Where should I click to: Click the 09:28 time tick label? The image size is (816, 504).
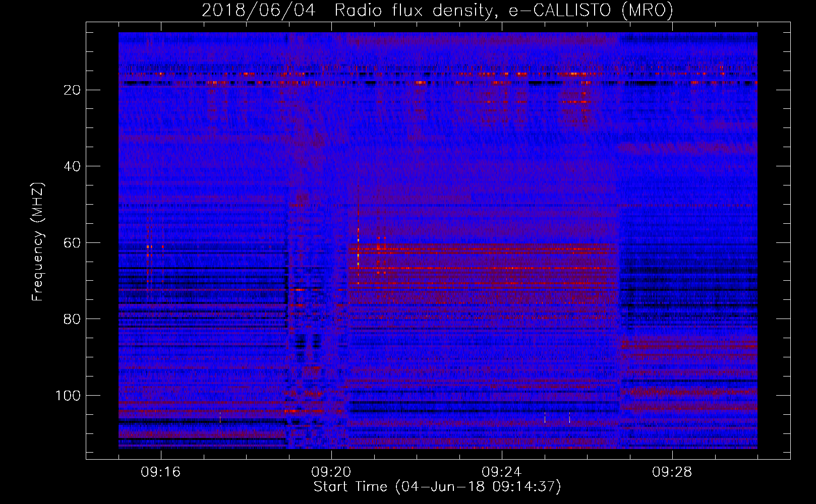(x=672, y=472)
